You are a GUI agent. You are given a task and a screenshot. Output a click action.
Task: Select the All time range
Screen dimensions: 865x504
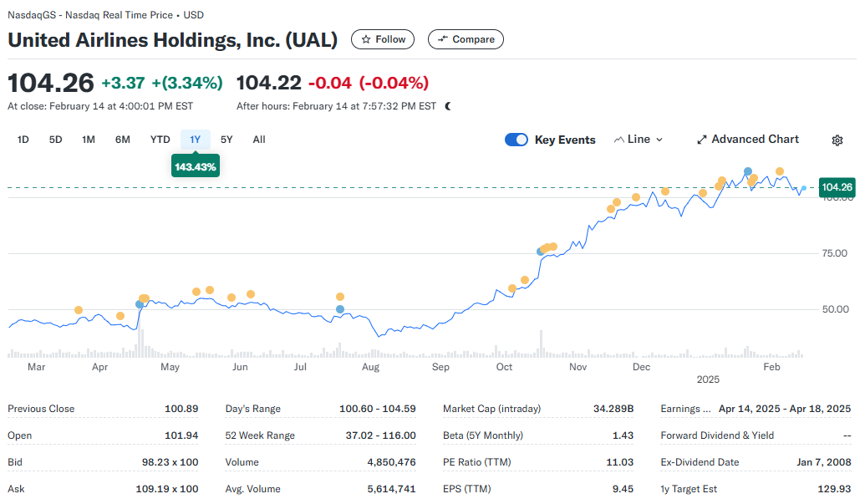(259, 140)
